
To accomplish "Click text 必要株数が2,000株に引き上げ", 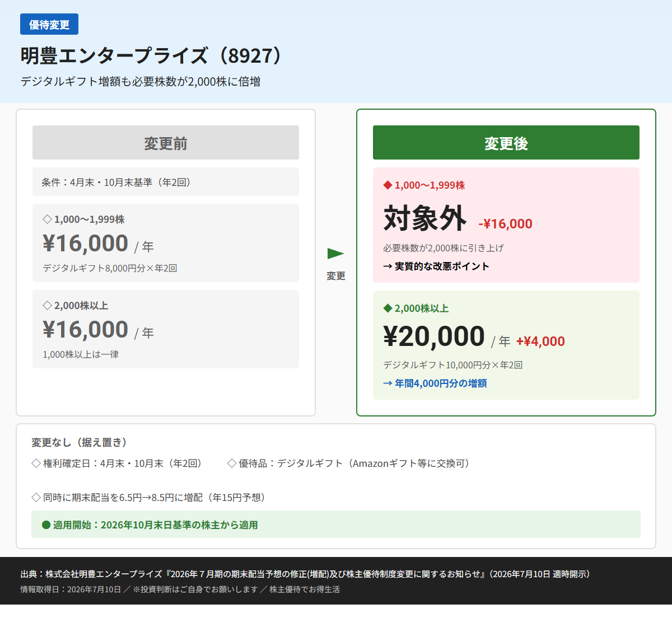I will (x=444, y=248).
